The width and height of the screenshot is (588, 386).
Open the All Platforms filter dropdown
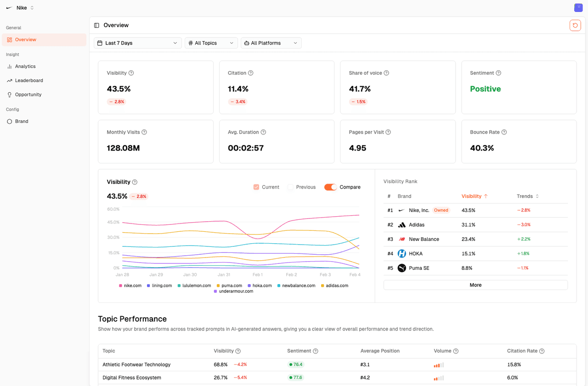pos(271,43)
